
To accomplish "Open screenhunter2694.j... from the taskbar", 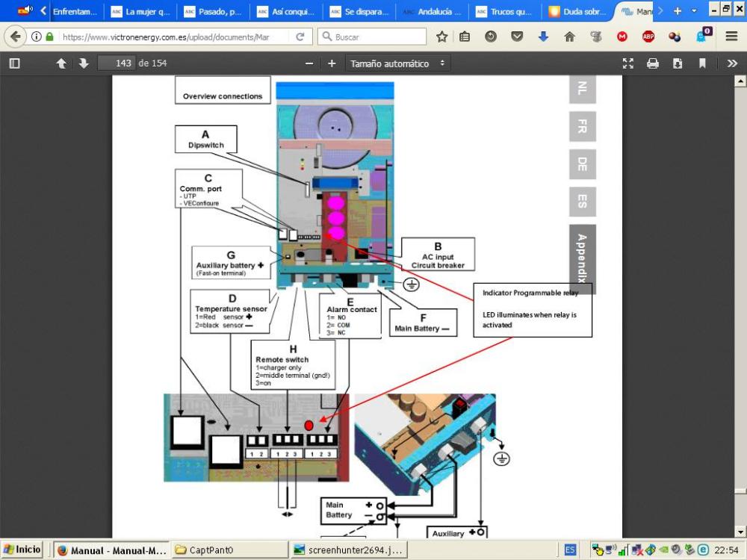I will [348, 550].
